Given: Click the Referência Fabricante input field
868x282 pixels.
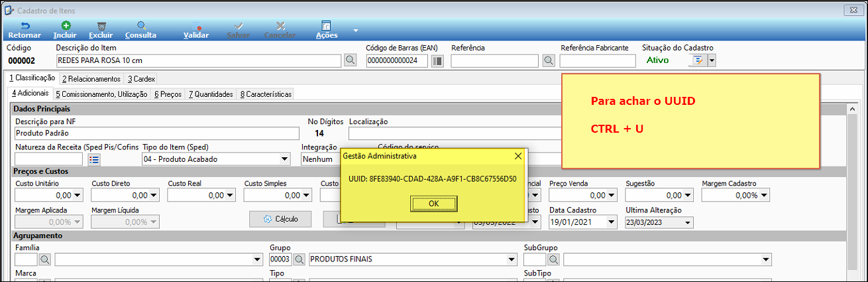Looking at the screenshot, I should [x=598, y=61].
